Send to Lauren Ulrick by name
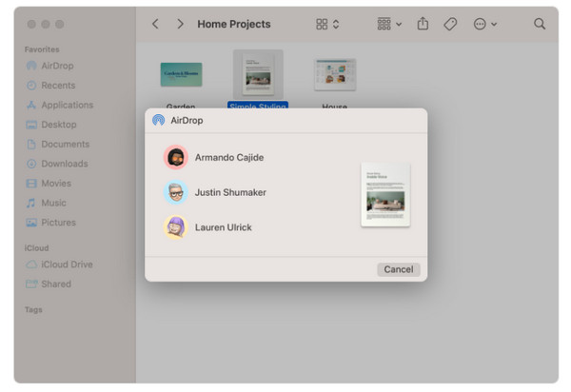The width and height of the screenshot is (571, 392). pyautogui.click(x=224, y=227)
